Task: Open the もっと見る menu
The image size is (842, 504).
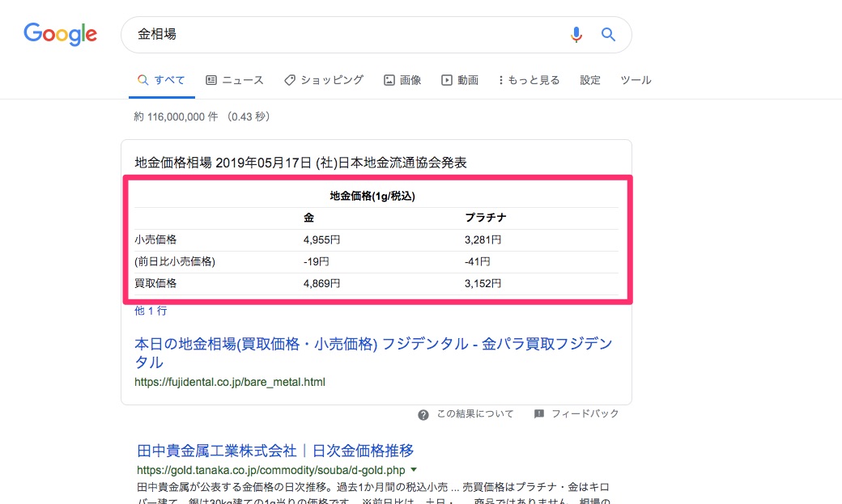Action: point(529,79)
